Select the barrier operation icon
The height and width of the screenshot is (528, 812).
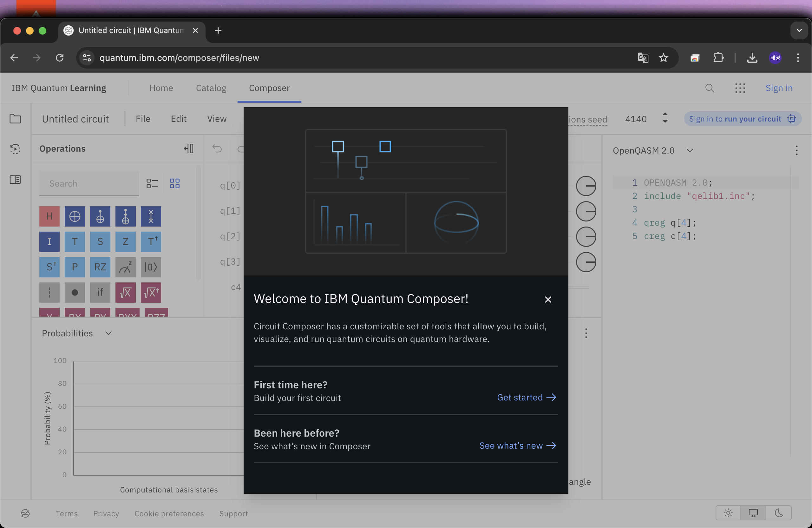click(x=49, y=293)
